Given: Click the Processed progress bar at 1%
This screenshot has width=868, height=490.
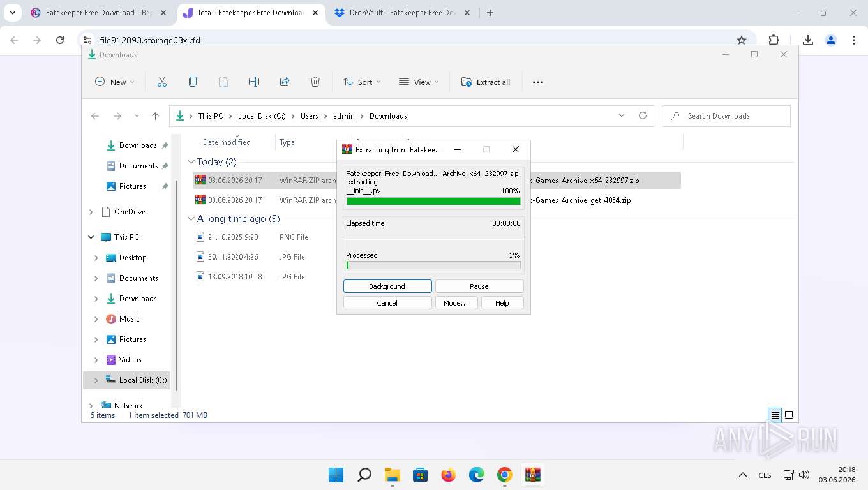Looking at the screenshot, I should point(433,265).
